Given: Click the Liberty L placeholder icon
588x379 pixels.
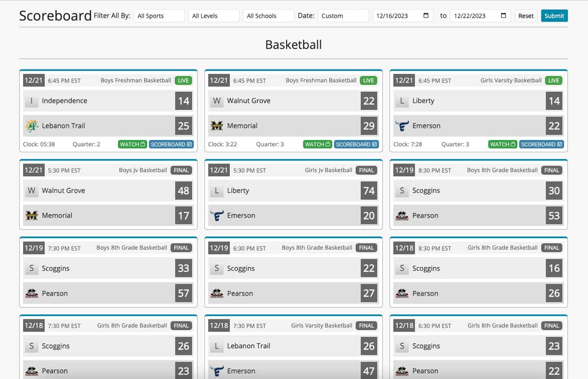Looking at the screenshot, I should pyautogui.click(x=402, y=100).
